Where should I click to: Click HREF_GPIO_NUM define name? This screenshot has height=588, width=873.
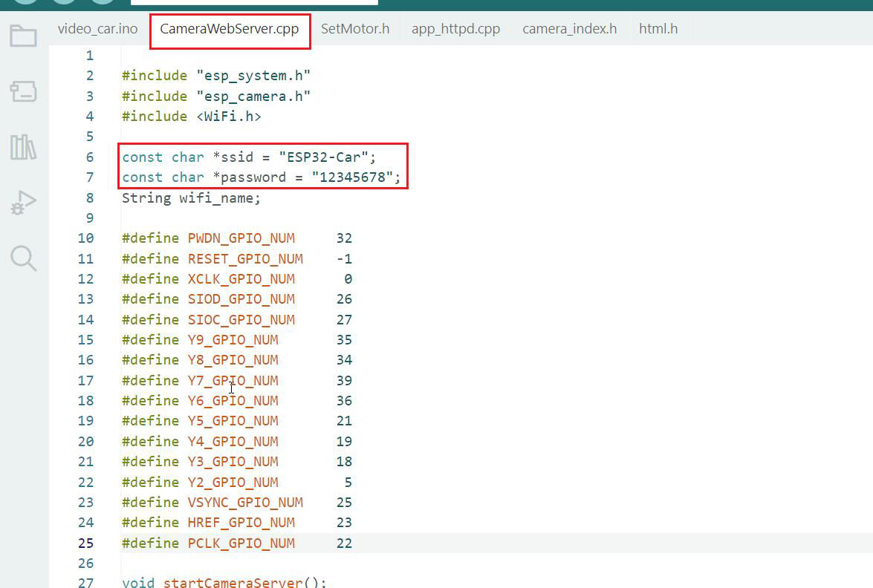coord(241,523)
